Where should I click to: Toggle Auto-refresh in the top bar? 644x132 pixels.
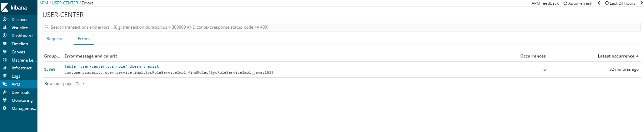click(x=578, y=3)
